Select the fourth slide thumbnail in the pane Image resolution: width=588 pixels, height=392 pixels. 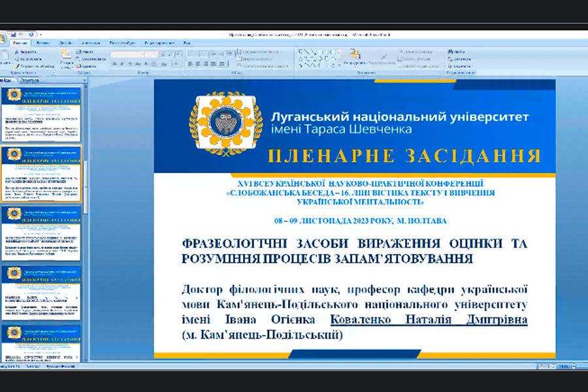coord(41,293)
